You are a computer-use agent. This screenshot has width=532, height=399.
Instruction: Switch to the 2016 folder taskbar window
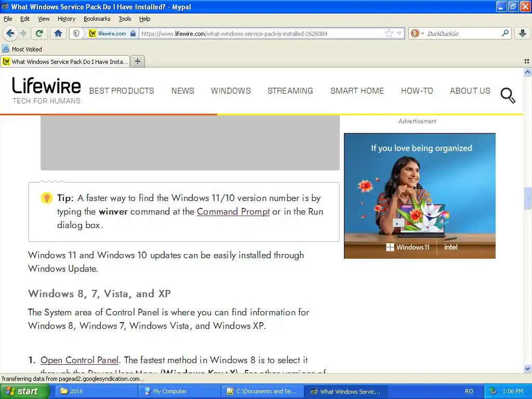click(96, 391)
